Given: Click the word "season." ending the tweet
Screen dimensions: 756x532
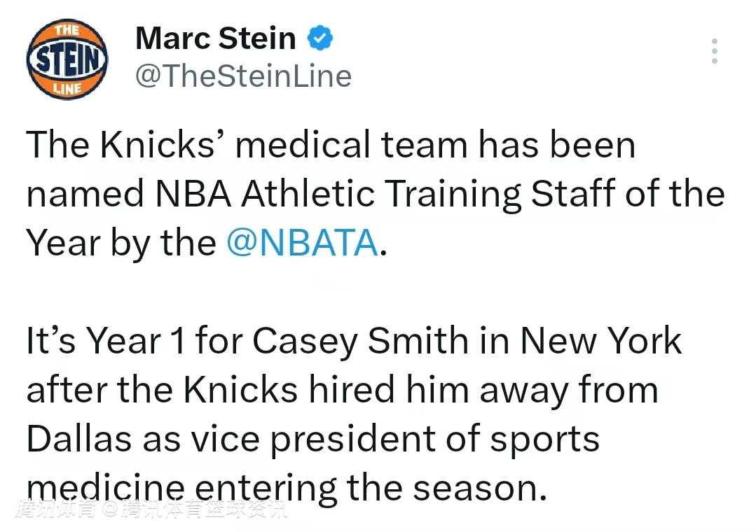Looking at the screenshot, I should [x=479, y=488].
